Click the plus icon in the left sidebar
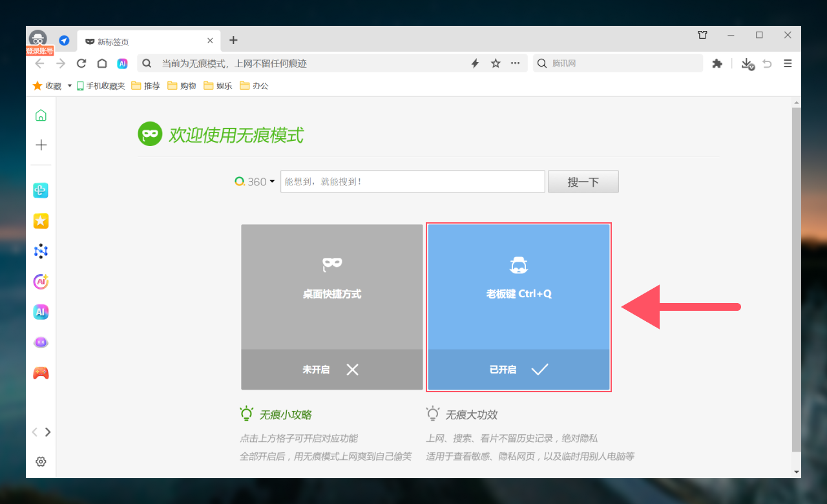 click(41, 145)
